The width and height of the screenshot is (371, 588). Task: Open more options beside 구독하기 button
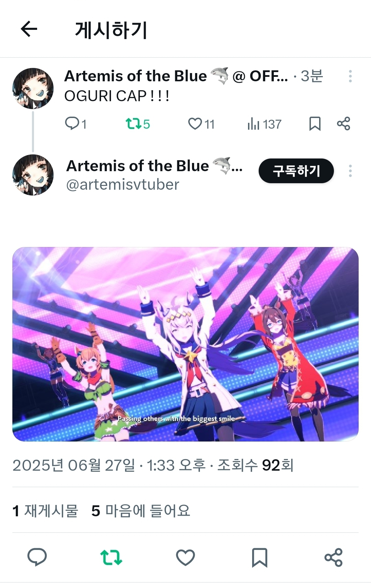pos(350,171)
